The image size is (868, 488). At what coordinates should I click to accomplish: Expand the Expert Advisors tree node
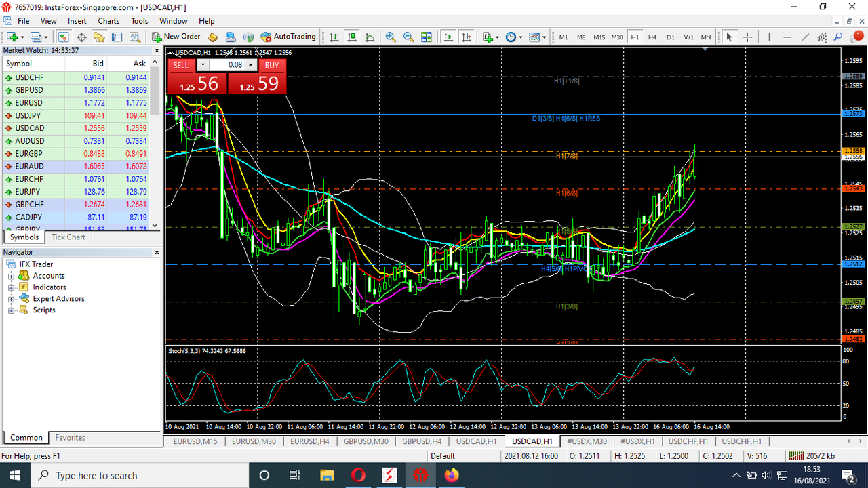coord(11,299)
